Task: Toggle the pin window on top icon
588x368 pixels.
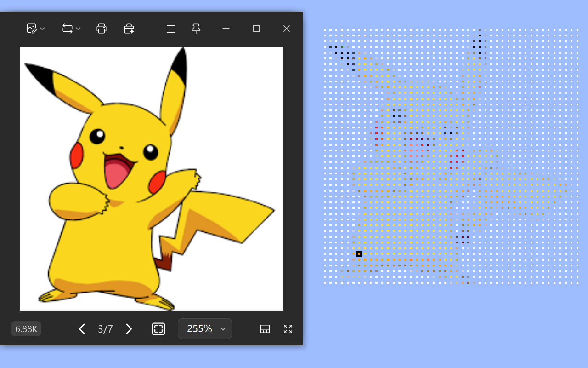Action: [196, 29]
